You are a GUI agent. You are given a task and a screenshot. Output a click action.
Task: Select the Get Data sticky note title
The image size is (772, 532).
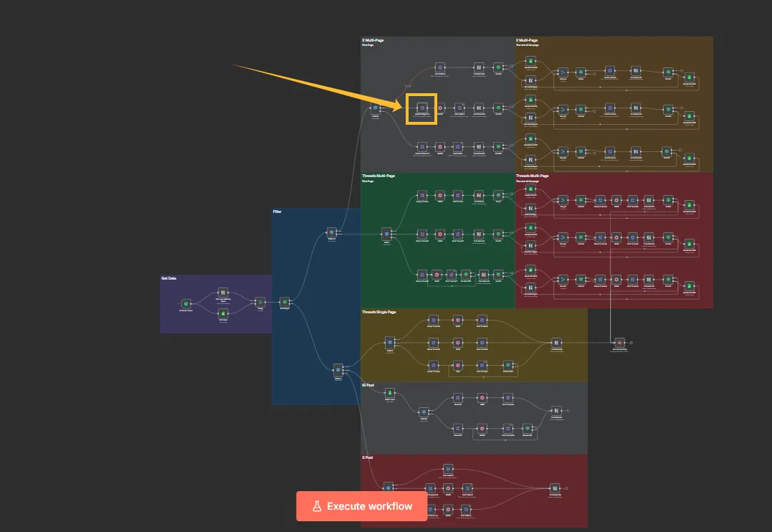click(x=168, y=277)
